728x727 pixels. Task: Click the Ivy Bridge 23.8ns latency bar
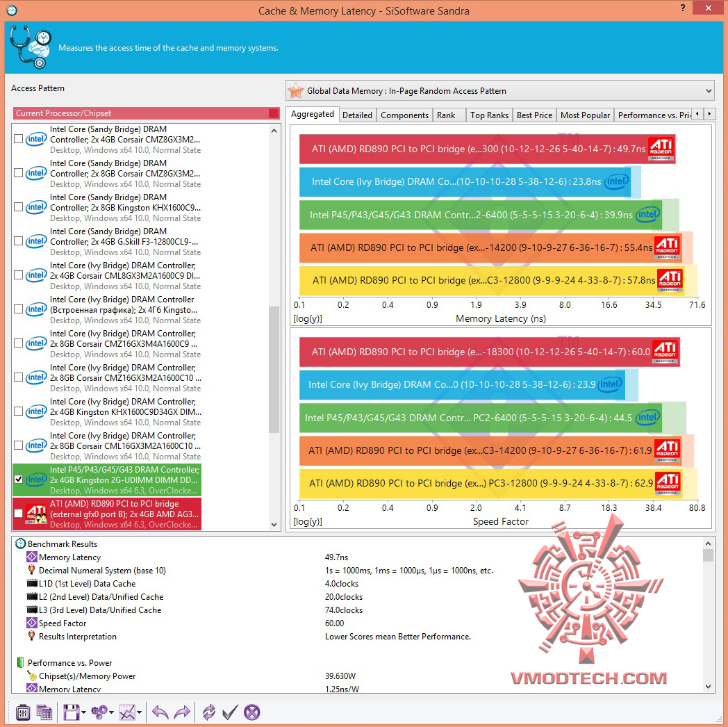[x=464, y=181]
